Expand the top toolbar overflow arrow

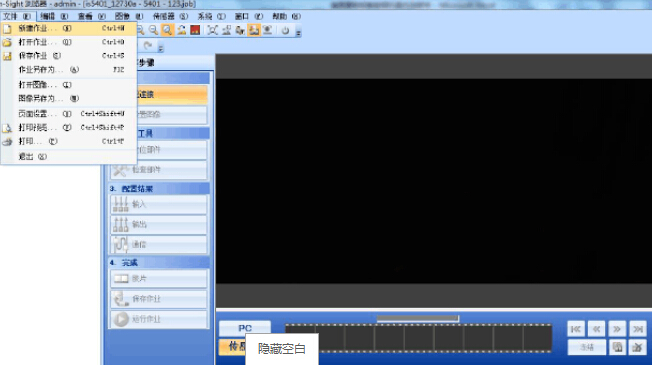tap(298, 32)
